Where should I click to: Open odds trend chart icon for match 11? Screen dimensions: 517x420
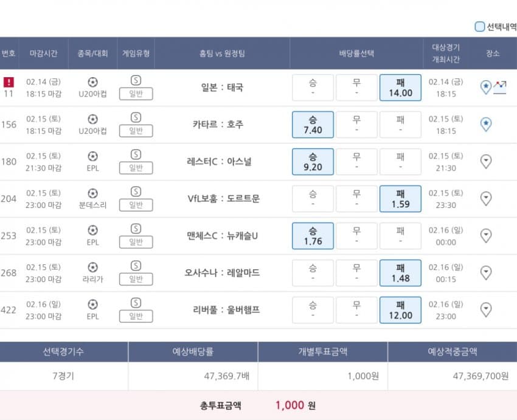(499, 88)
